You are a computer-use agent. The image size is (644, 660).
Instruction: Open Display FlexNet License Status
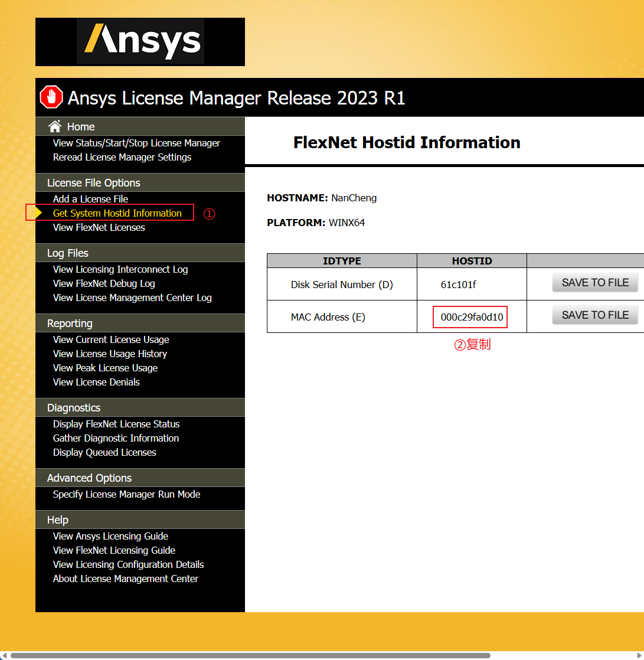pos(116,424)
